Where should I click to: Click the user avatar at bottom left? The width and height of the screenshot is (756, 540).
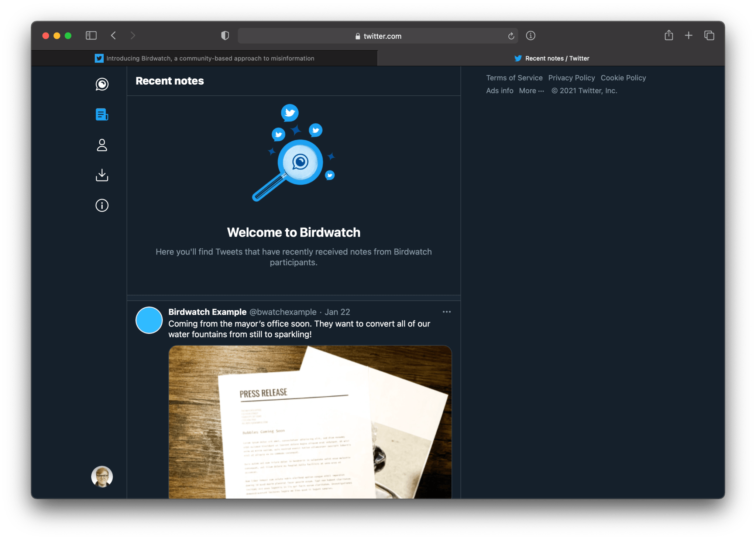pos(102,476)
